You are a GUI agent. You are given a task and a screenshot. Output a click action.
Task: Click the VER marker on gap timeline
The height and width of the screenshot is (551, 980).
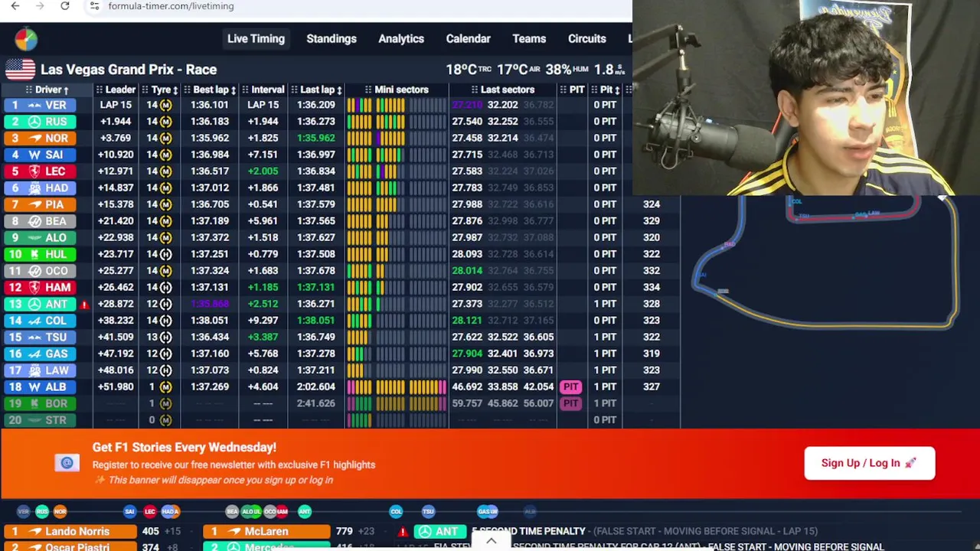click(x=24, y=511)
